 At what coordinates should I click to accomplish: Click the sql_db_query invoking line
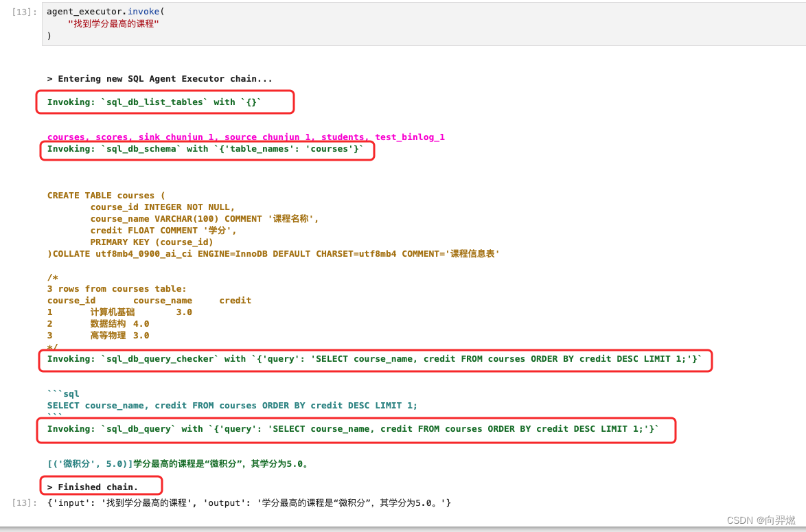pos(353,428)
